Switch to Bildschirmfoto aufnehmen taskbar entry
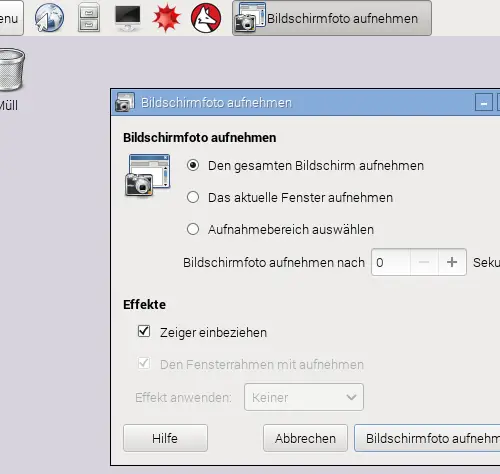This screenshot has width=500, height=474. 332,18
